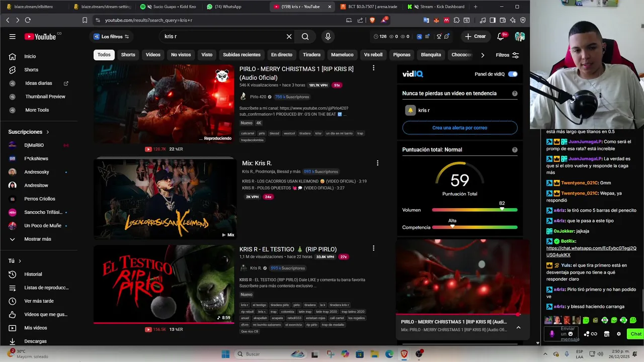
Task: Open more options for Mix: Kris R.
Action: 377,163
